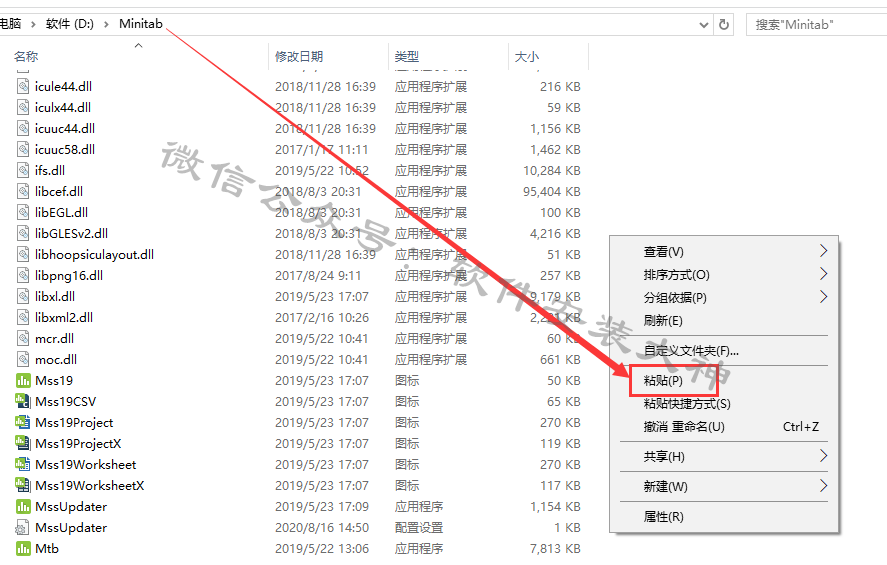Viewport: 887px width, 565px height.
Task: Select the Mss19Project icon
Action: tap(23, 422)
